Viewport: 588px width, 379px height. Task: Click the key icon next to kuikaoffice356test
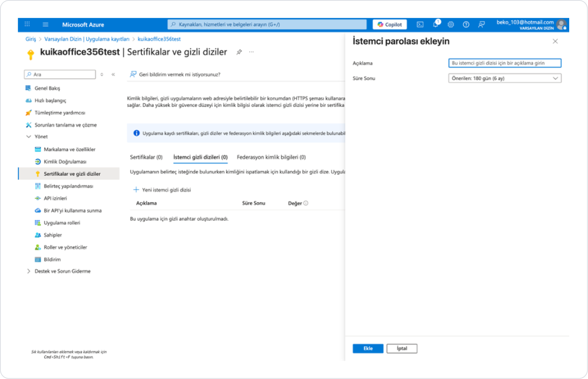pyautogui.click(x=31, y=54)
